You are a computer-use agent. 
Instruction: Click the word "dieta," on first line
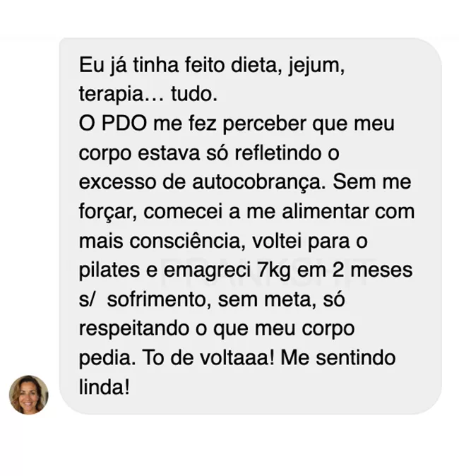click(256, 65)
